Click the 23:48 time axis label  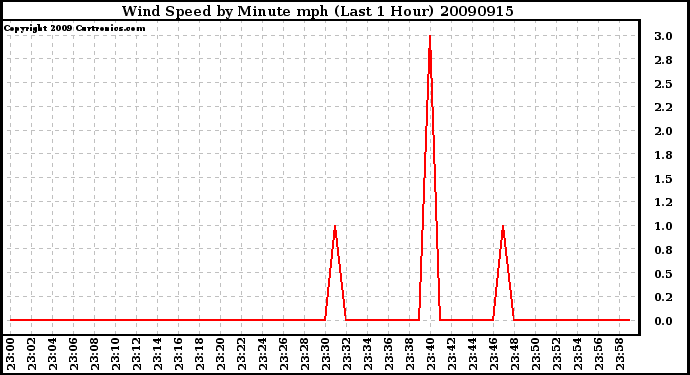(x=514, y=354)
